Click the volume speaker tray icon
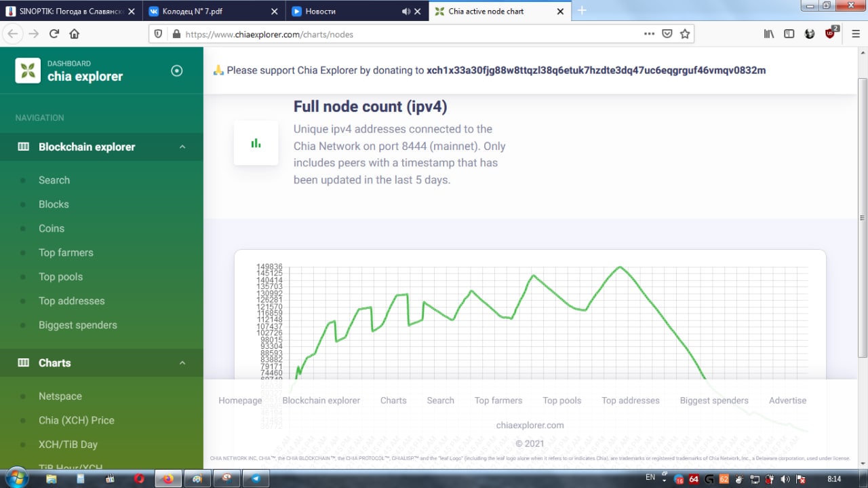 click(x=784, y=478)
